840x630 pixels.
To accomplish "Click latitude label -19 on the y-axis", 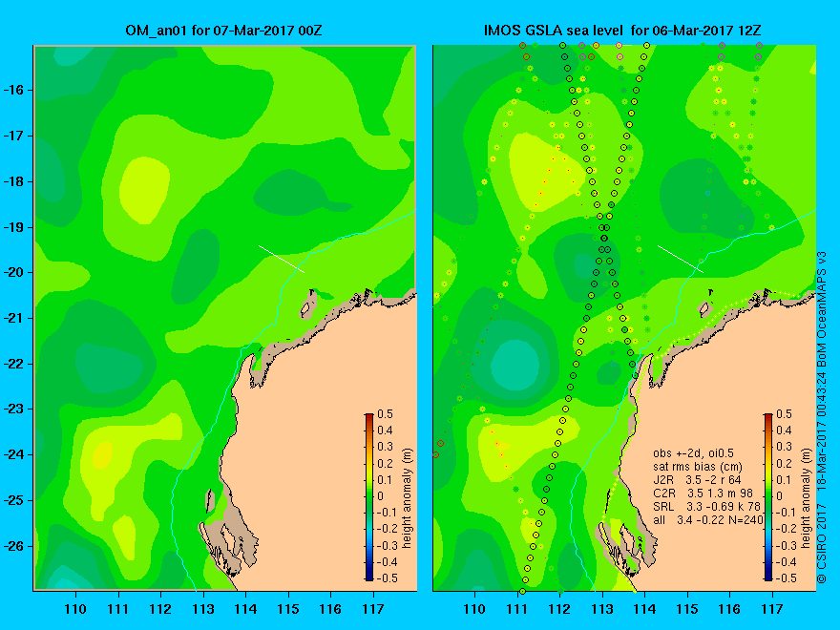I will pos(14,227).
